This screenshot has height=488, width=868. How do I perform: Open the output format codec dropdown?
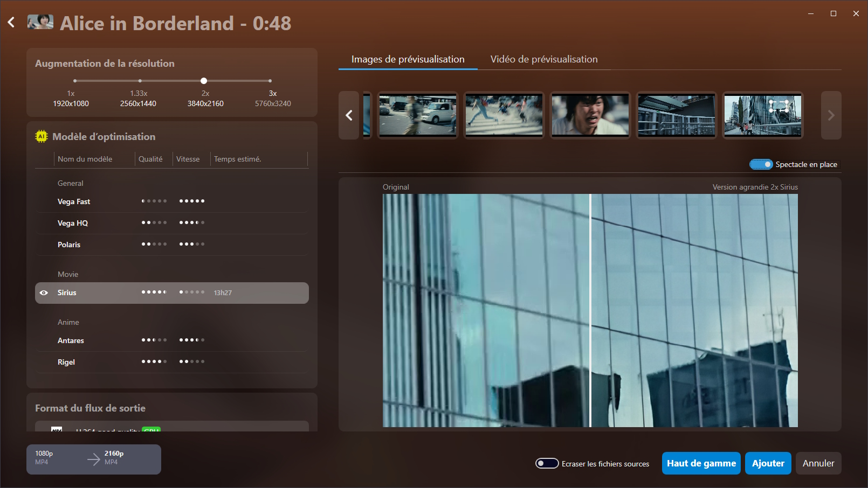click(x=172, y=427)
